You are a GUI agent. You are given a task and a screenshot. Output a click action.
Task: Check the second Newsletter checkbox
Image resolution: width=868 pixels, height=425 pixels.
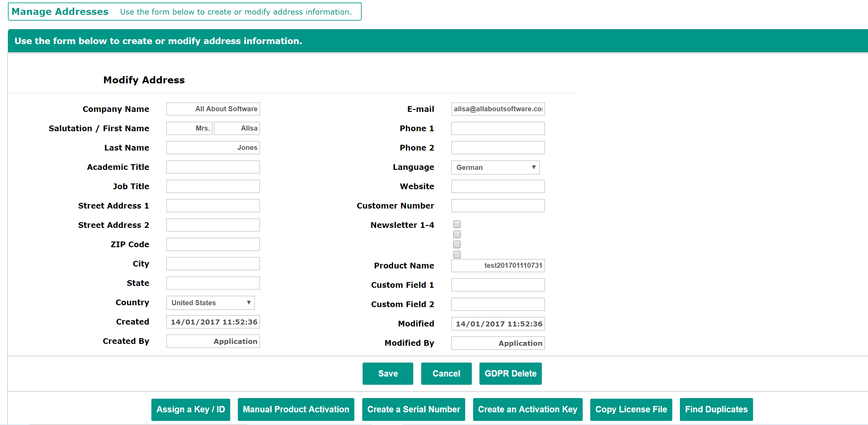coord(457,235)
